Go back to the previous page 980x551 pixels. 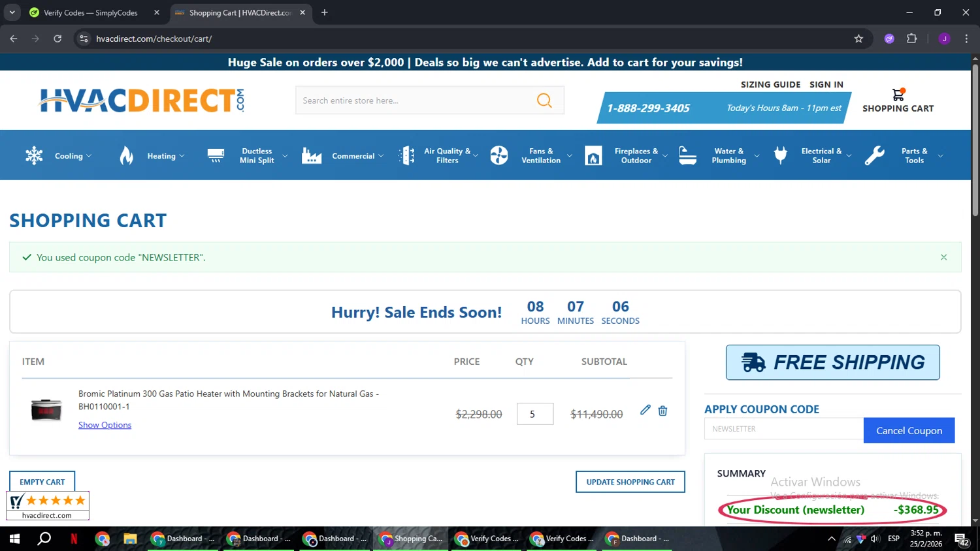click(14, 39)
